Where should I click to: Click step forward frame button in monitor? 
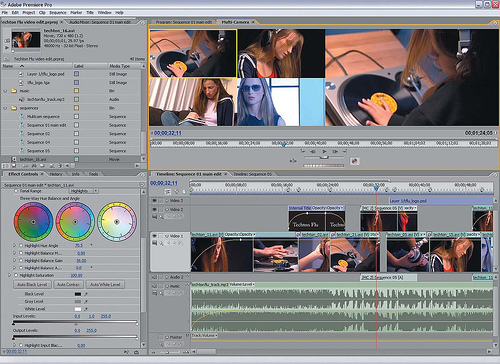coord(335,151)
